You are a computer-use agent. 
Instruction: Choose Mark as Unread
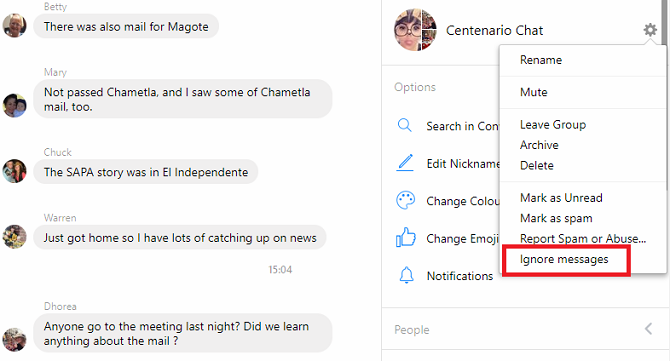tap(561, 198)
